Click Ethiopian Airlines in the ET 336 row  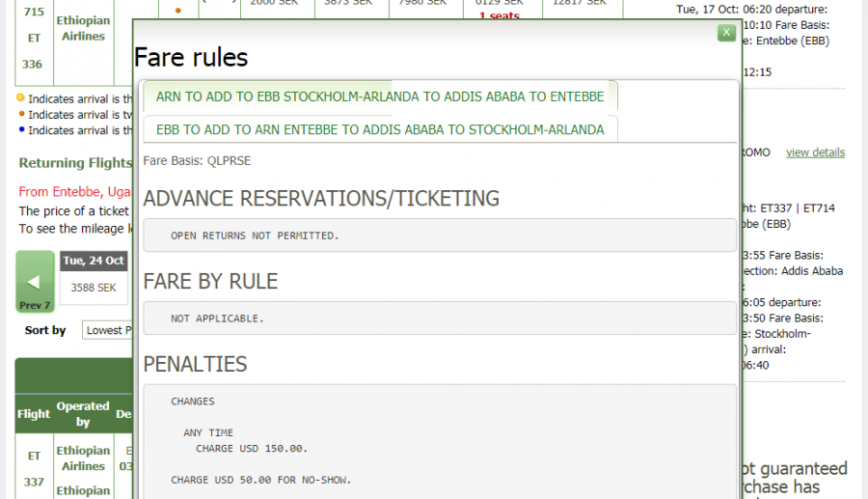coord(83,28)
